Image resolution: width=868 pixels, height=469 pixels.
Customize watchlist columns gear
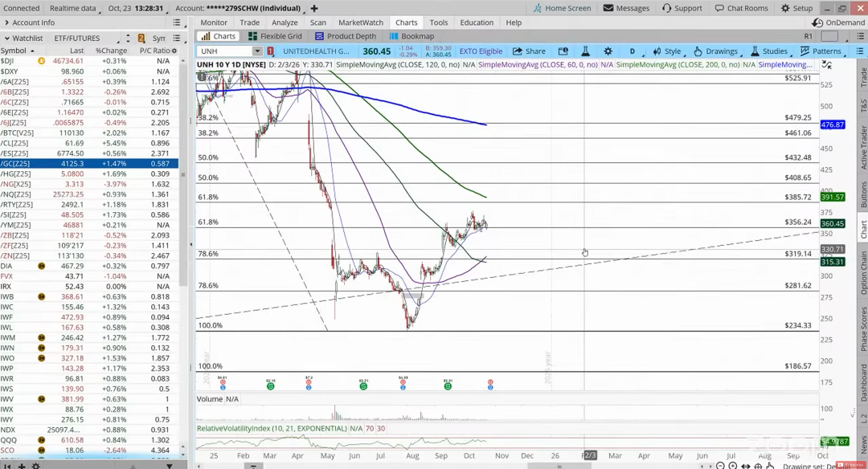pos(174,51)
